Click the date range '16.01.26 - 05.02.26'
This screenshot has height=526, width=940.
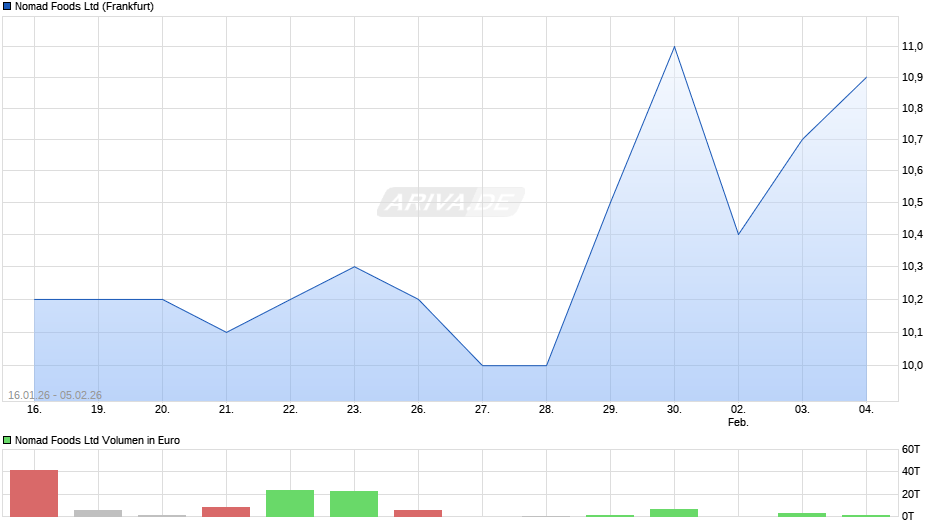[x=55, y=395]
